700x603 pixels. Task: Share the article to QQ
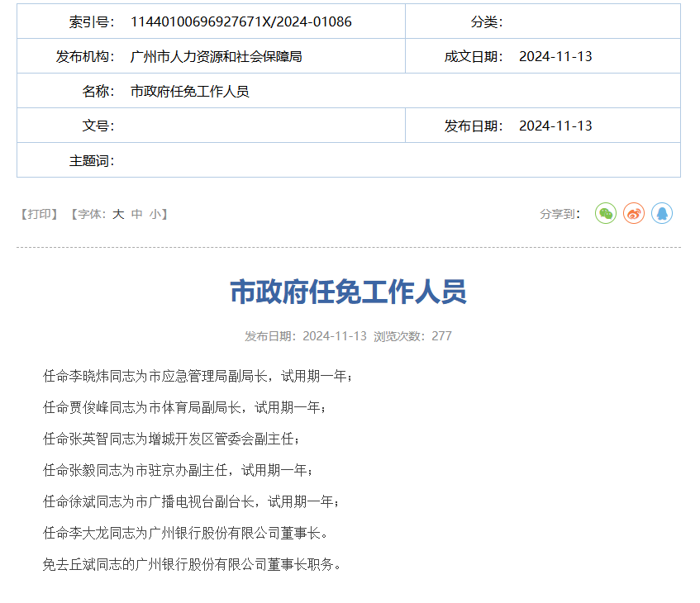point(662,214)
